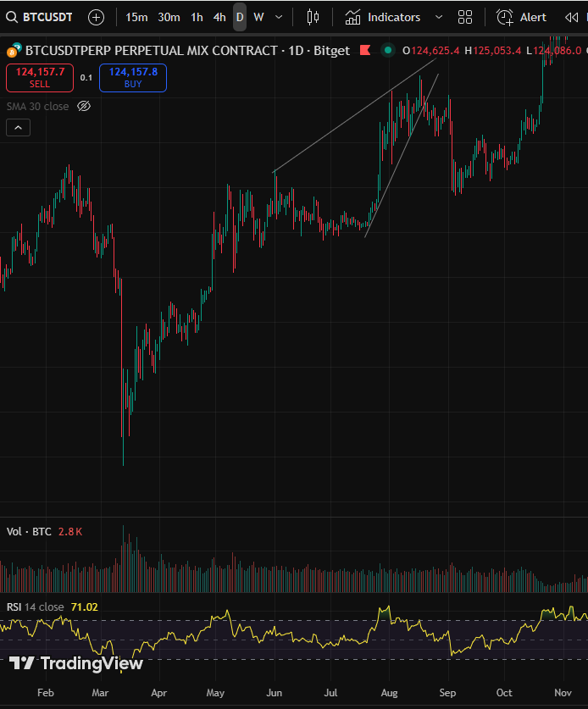This screenshot has height=709, width=588.
Task: Collapse the indicator legend with chevron button
Action: pos(19,128)
